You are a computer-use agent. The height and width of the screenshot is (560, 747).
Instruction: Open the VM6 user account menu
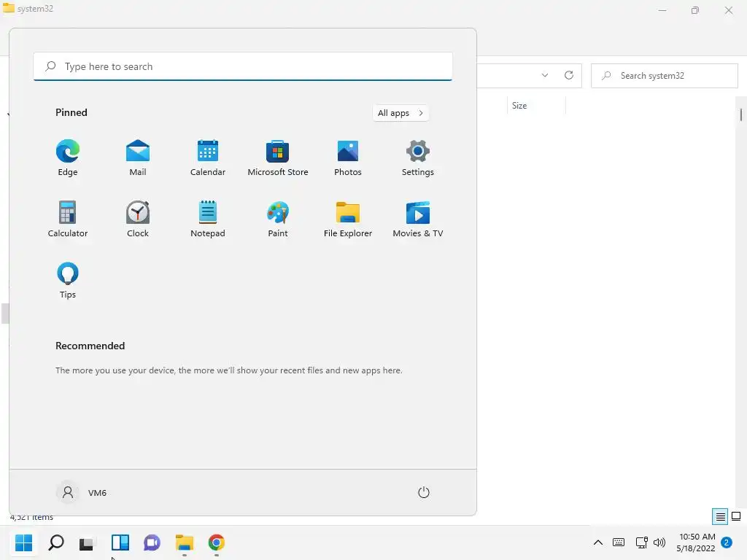click(82, 492)
